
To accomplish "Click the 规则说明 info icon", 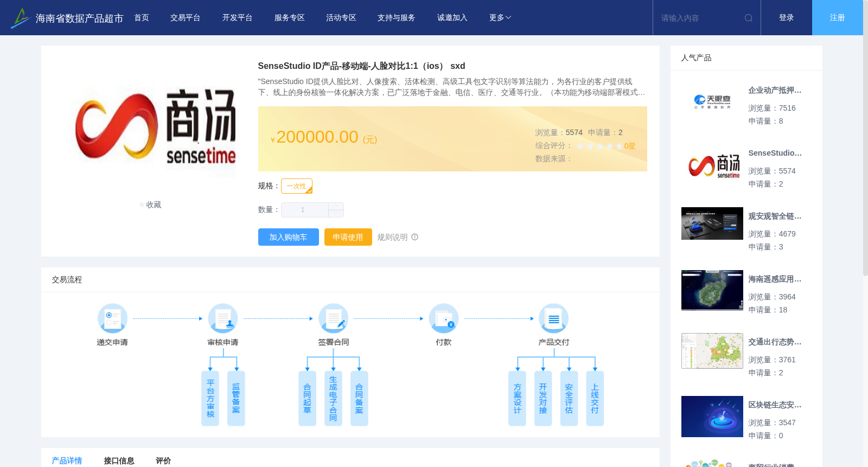I will pos(415,237).
